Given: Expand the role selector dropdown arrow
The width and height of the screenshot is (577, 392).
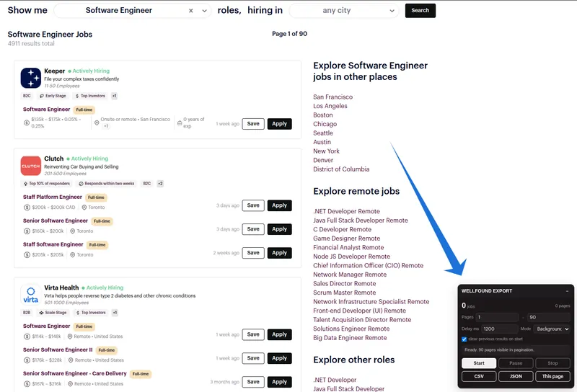Looking at the screenshot, I should coord(204,11).
